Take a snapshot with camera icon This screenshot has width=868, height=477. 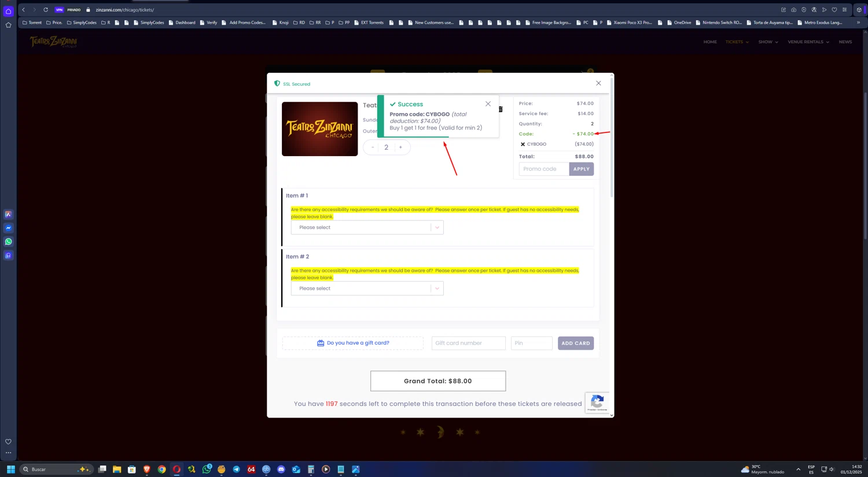pyautogui.click(x=793, y=10)
